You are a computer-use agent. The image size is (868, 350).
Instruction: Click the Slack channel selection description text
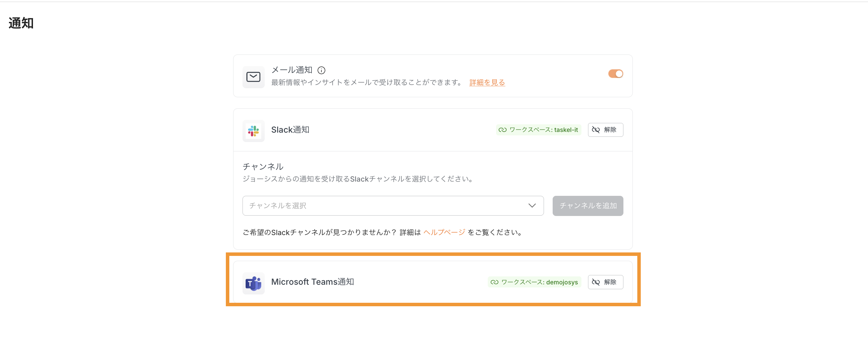(x=358, y=179)
